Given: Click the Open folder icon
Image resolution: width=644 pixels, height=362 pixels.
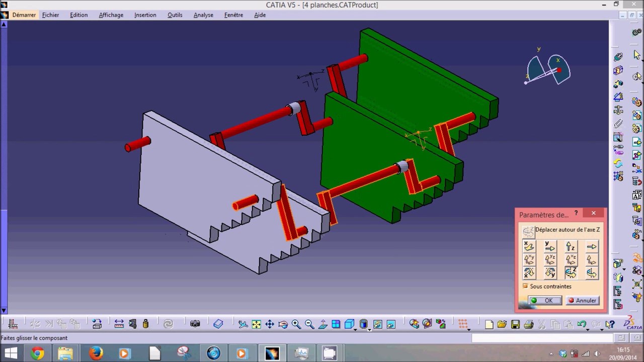Looking at the screenshot, I should pos(502,324).
